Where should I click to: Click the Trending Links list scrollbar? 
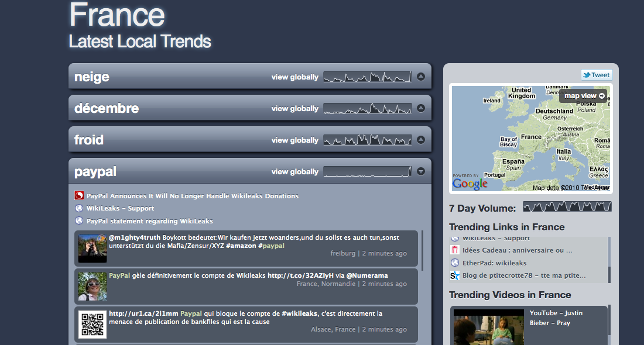[609, 260]
